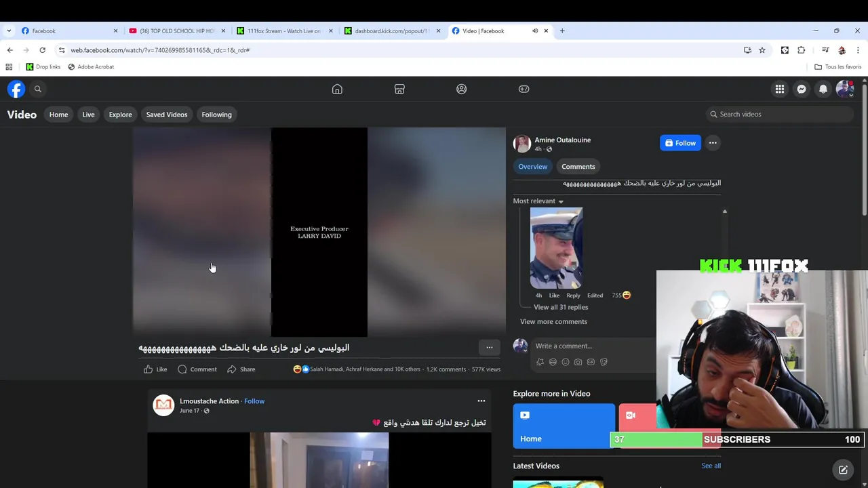Open Lmoustache Action post options menu
The width and height of the screenshot is (868, 488).
pos(481,401)
